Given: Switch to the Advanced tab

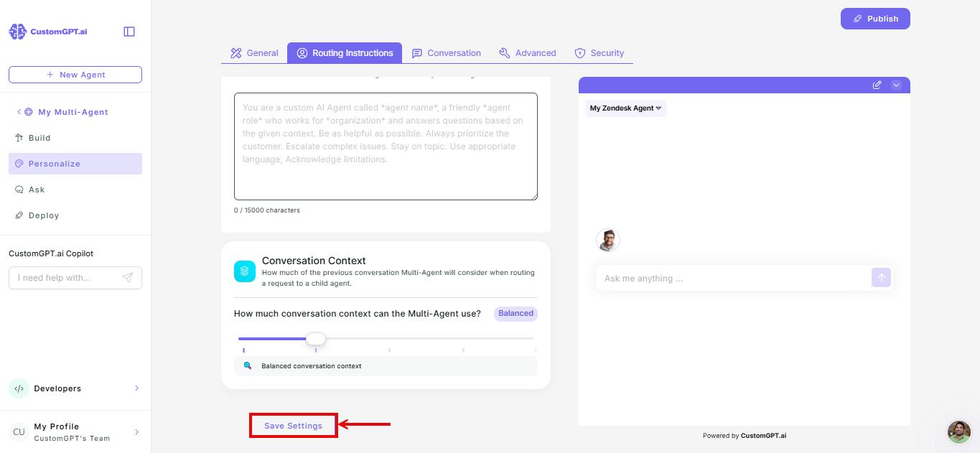Looking at the screenshot, I should click(x=527, y=53).
